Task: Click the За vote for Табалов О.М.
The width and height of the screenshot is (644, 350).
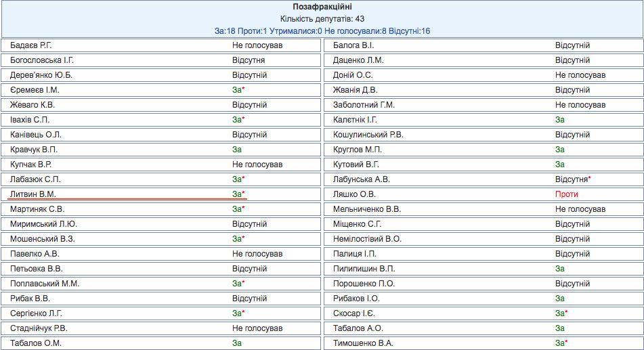Action: (x=237, y=343)
